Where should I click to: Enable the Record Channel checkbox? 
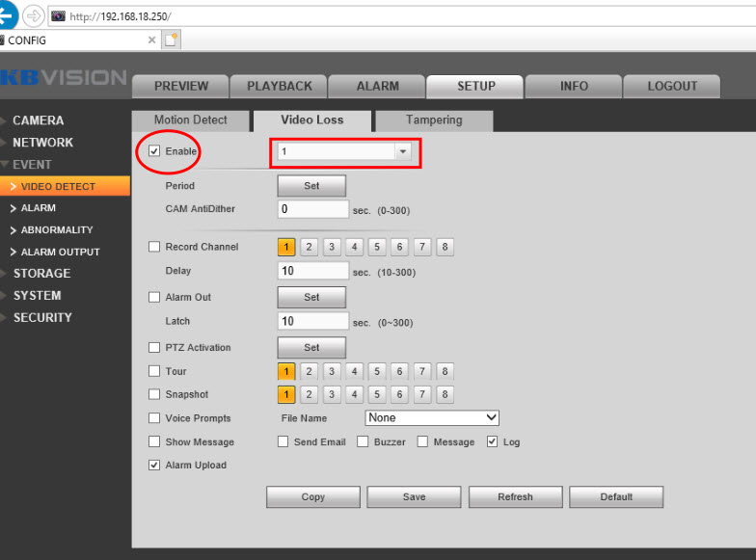(154, 247)
